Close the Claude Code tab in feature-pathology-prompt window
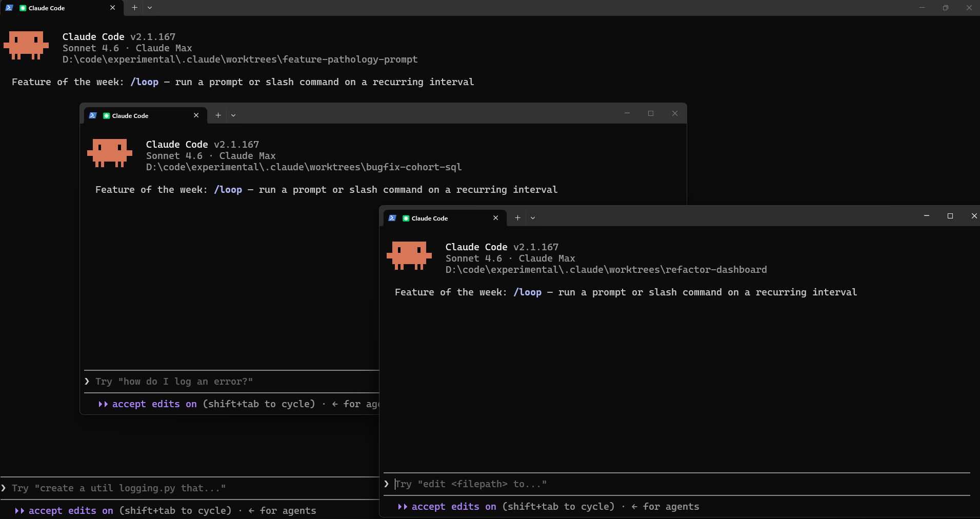 tap(112, 8)
